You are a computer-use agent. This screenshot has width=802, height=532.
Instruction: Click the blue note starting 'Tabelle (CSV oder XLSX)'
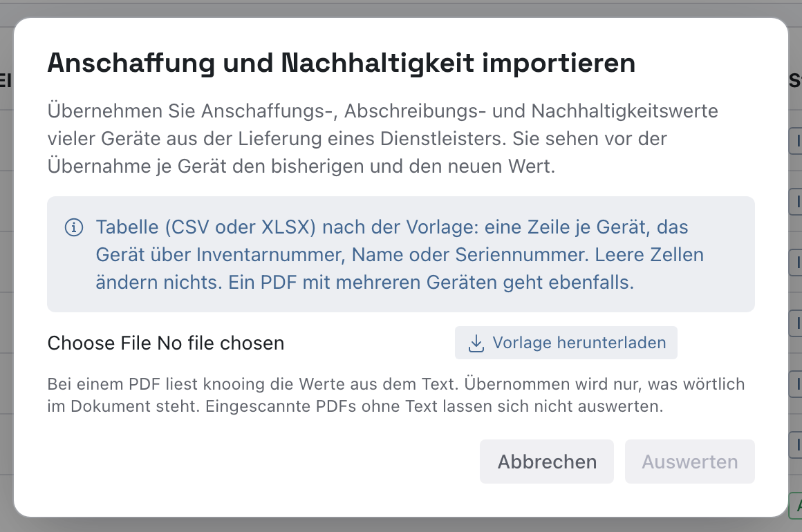pyautogui.click(x=401, y=254)
